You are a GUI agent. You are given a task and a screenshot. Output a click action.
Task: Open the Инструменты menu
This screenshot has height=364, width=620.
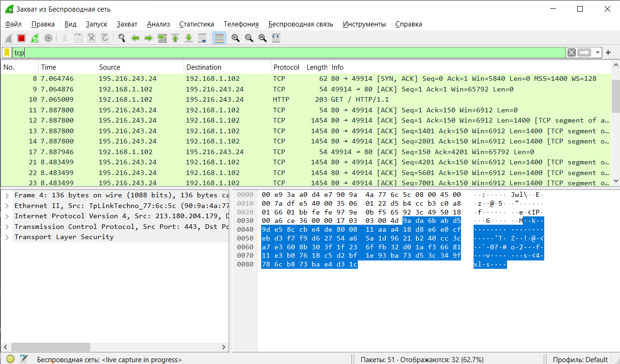pyautogui.click(x=364, y=24)
